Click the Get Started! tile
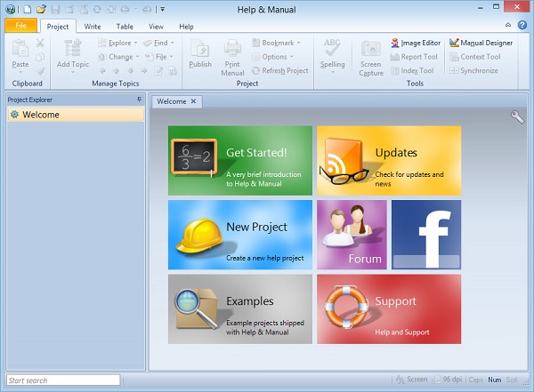Screen dimensions: 534x392 pos(240,160)
